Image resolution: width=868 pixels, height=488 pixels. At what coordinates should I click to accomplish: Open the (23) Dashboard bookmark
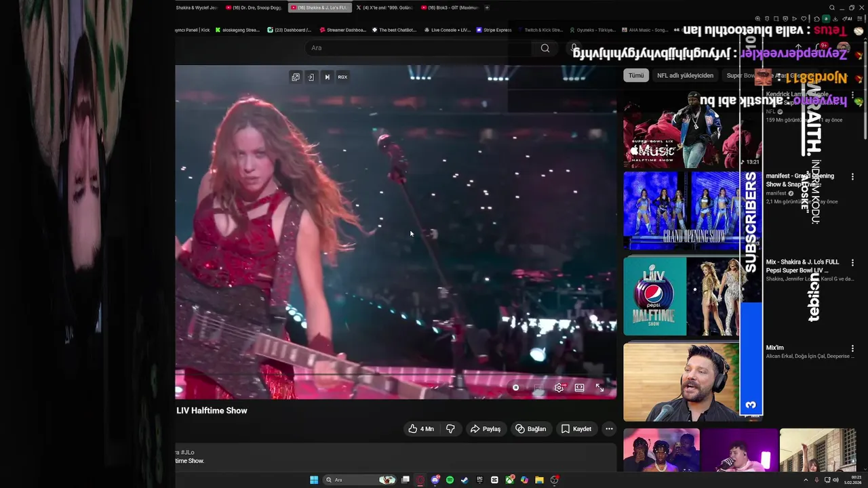290,30
